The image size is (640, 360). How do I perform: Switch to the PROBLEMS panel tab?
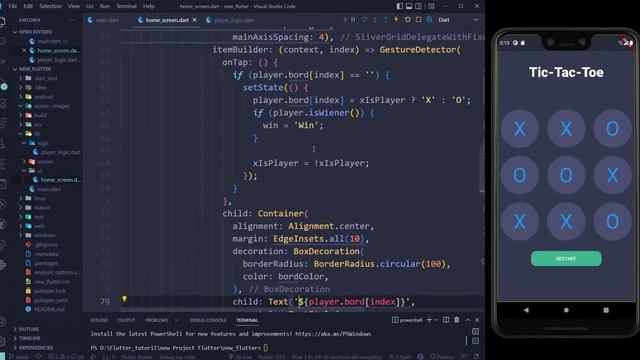click(156, 320)
